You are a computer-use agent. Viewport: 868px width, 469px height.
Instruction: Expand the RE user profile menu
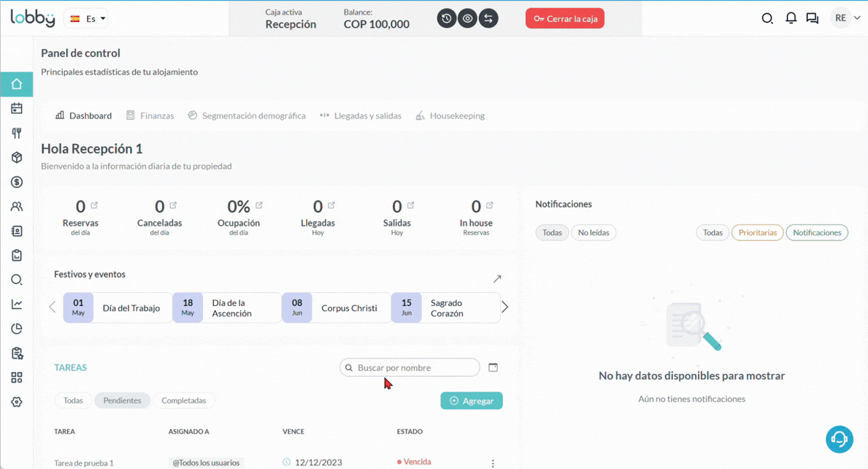point(846,18)
